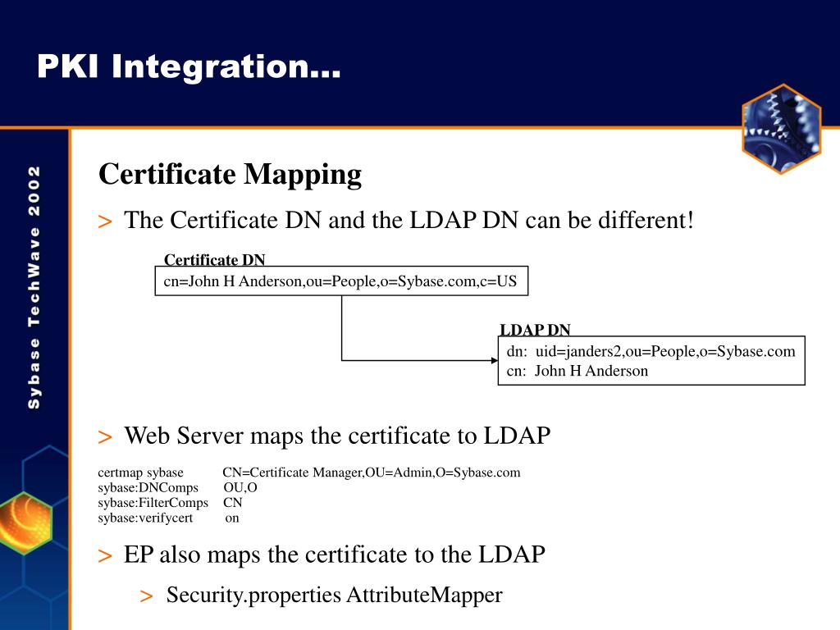840x630 pixels.
Task: Click the 'Sybase TechWave 2002' vertical text
Action: click(34, 287)
